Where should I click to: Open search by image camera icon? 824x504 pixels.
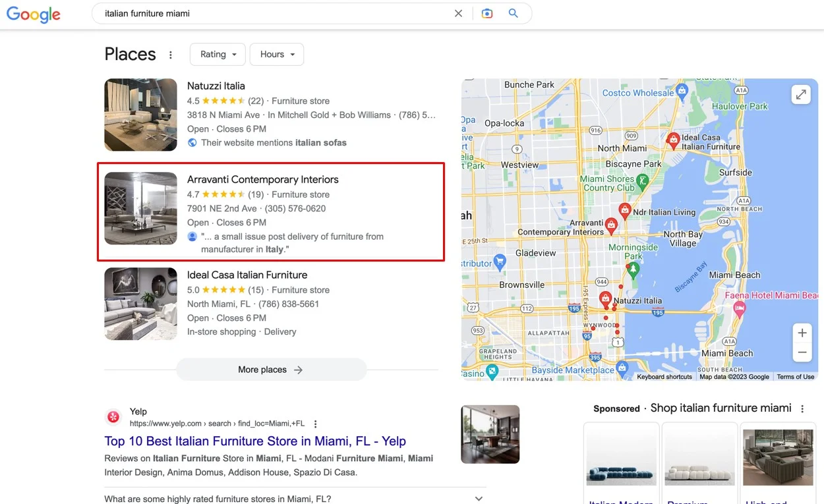click(x=487, y=13)
